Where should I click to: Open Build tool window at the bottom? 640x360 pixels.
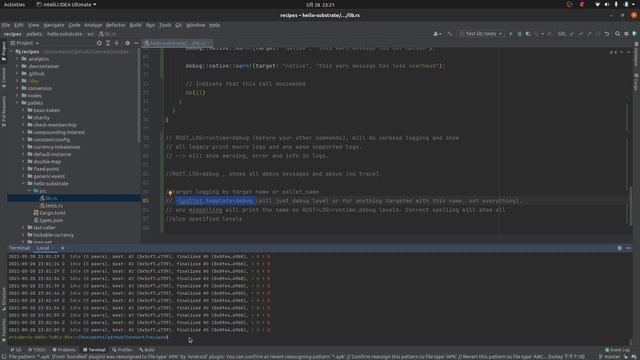147,350
